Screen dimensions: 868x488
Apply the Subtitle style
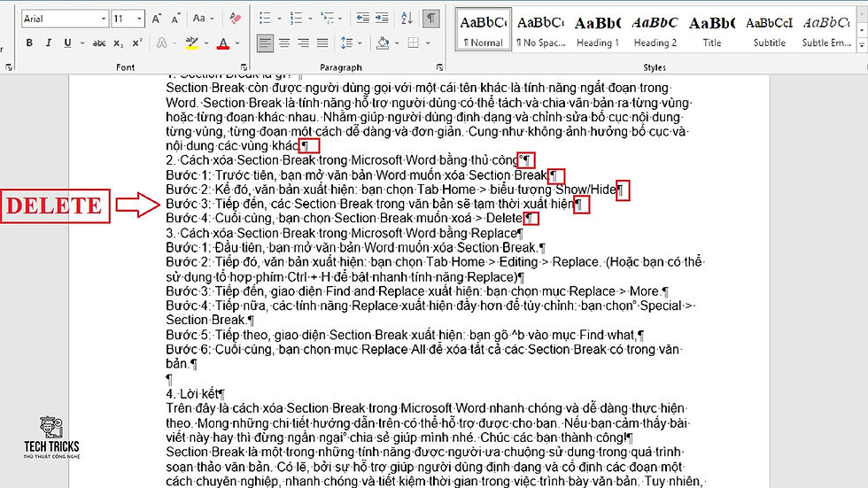click(769, 30)
